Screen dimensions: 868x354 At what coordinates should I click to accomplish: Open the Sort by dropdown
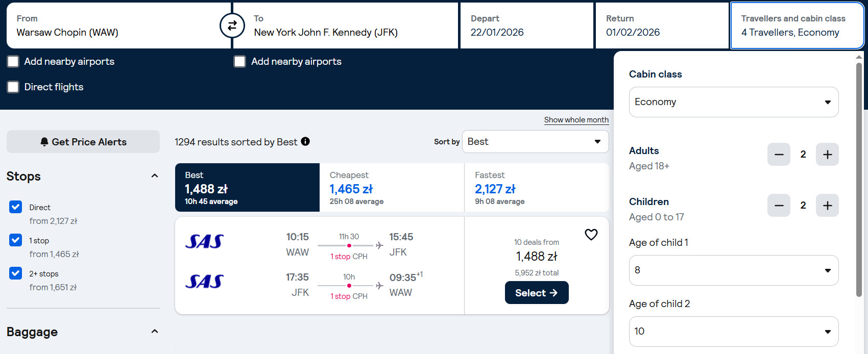pos(535,142)
